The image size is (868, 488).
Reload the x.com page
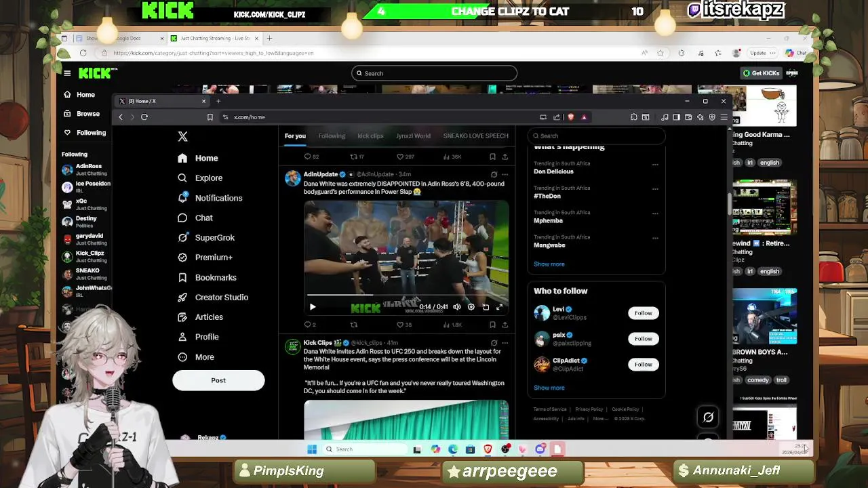coord(144,117)
